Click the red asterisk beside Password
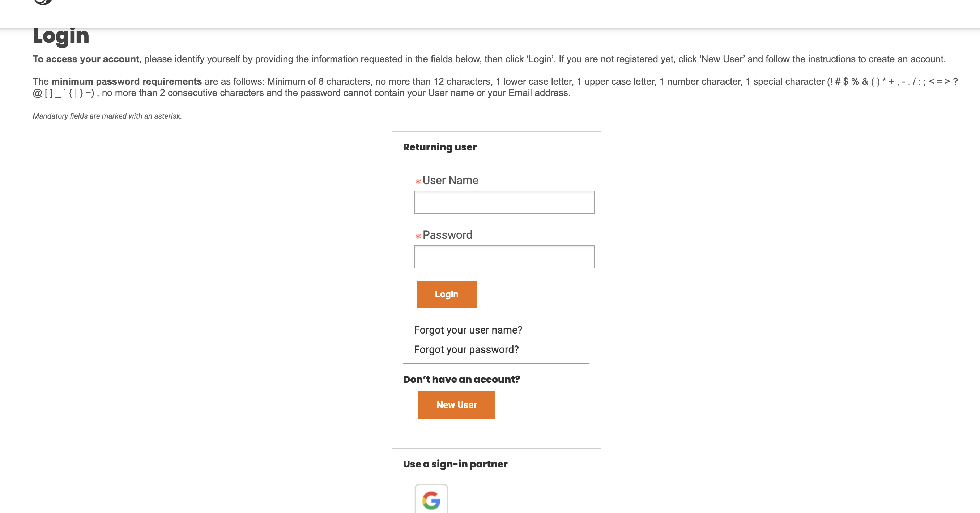Image resolution: width=980 pixels, height=513 pixels. point(418,236)
